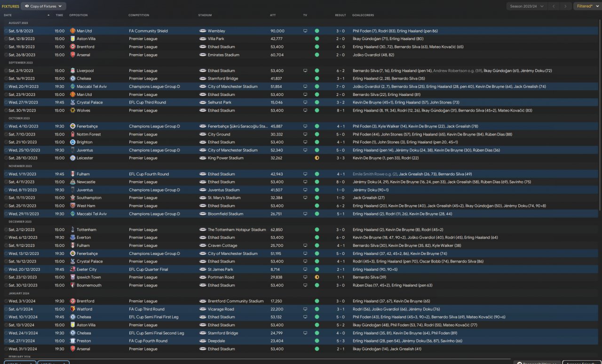Click the Wolves club badge
The height and width of the screenshot is (364, 602).
point(72,111)
